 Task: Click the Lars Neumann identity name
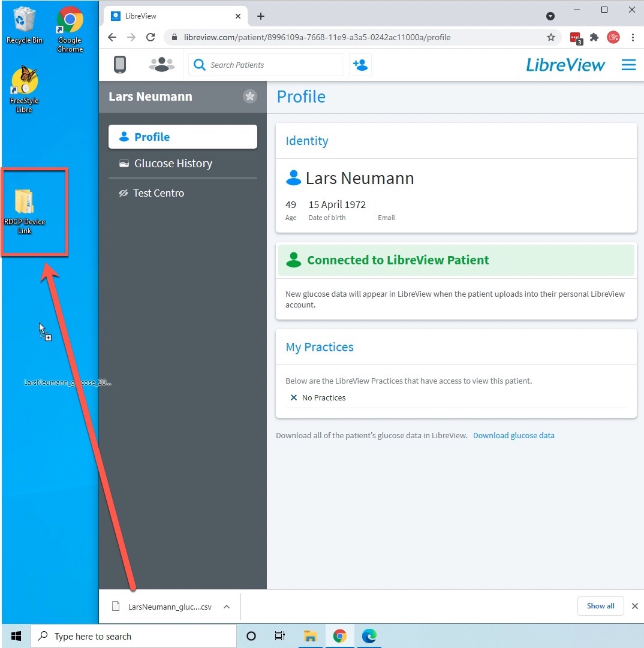click(x=360, y=178)
